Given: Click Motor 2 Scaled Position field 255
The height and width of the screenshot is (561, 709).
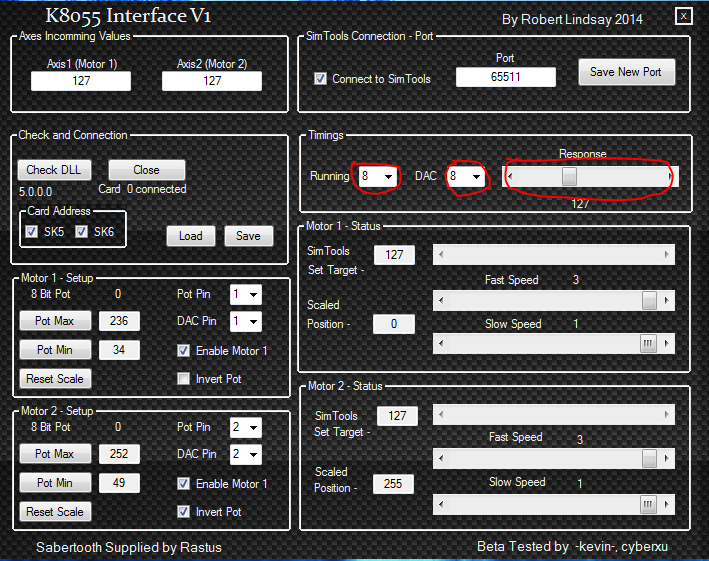Looking at the screenshot, I should click(x=393, y=484).
